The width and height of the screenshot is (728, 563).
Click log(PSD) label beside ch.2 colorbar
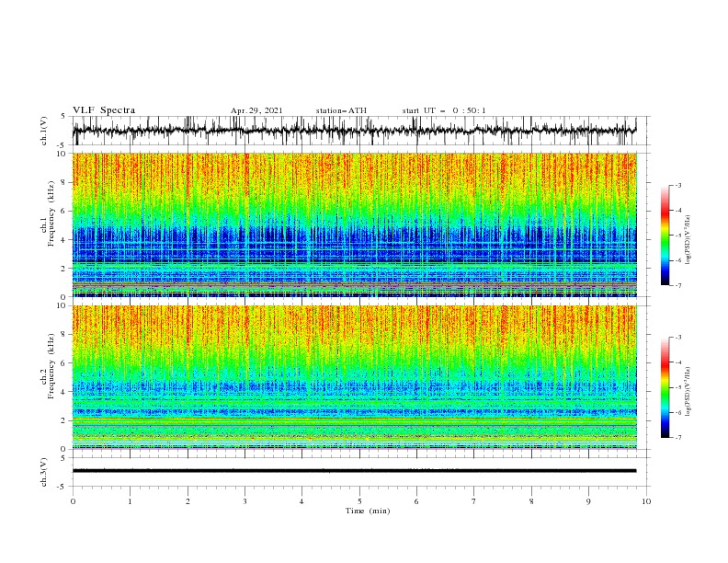(688, 392)
